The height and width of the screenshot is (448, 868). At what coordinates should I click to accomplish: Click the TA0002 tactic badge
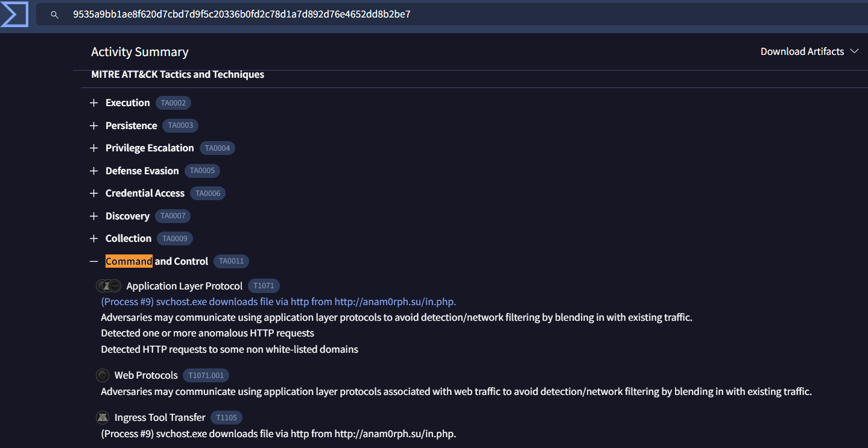coord(173,103)
